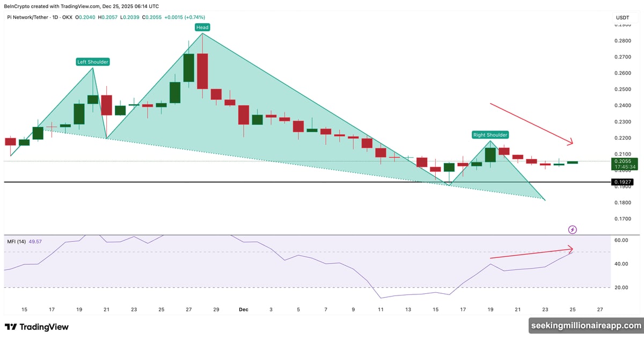This screenshot has width=644, height=339.
Task: Toggle the Left Shoulder pattern label
Action: [x=92, y=62]
